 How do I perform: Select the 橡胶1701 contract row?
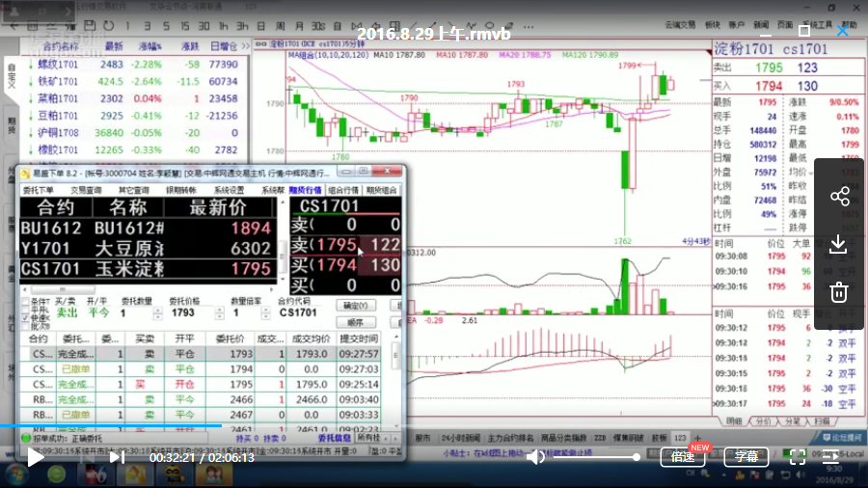click(x=133, y=149)
